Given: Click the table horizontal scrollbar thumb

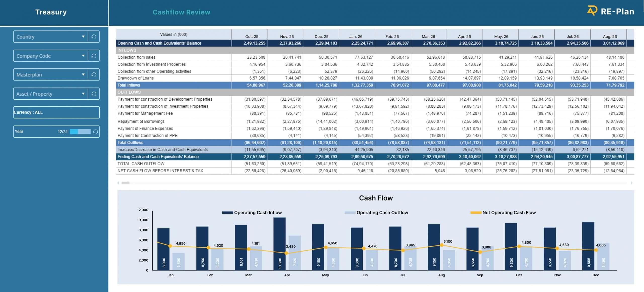Looking at the screenshot, I should [x=125, y=183].
